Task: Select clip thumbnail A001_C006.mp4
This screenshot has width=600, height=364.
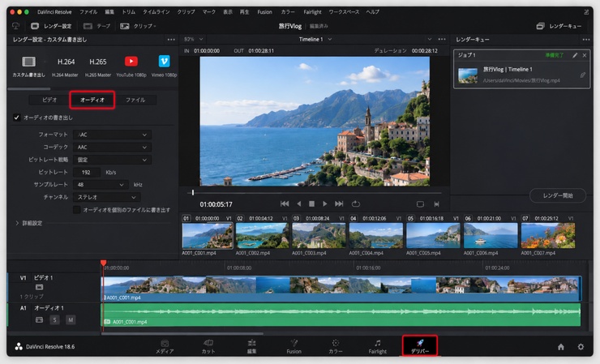Action: point(491,236)
